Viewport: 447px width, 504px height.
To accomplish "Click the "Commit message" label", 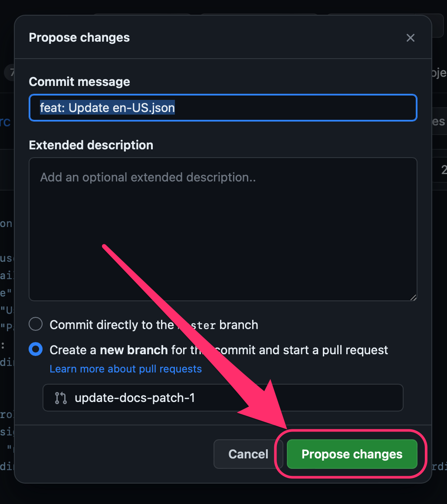I will pyautogui.click(x=79, y=82).
